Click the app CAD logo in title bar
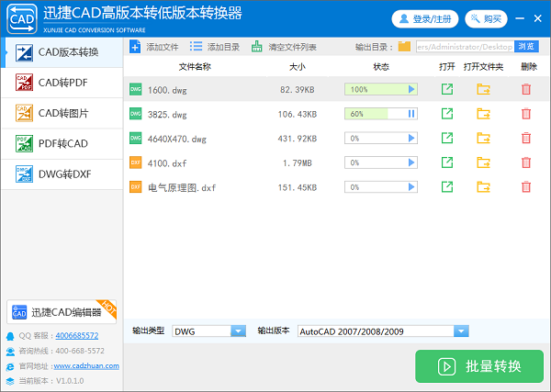 click(x=22, y=18)
